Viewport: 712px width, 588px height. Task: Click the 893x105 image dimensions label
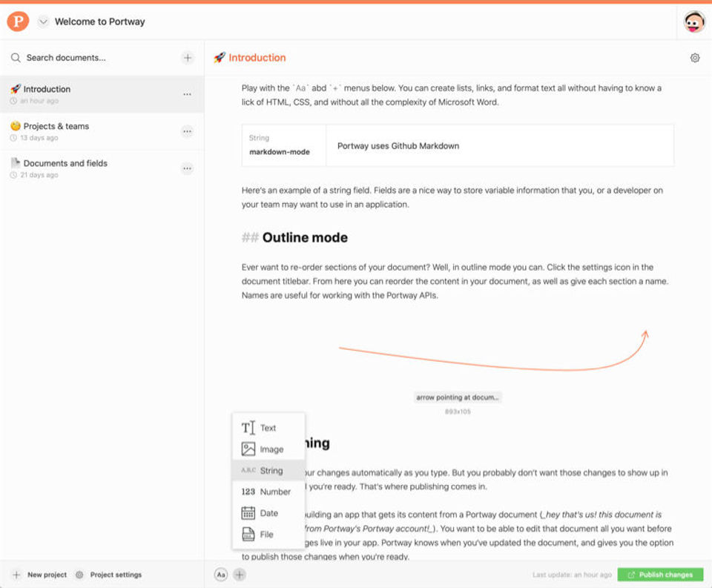click(x=458, y=412)
